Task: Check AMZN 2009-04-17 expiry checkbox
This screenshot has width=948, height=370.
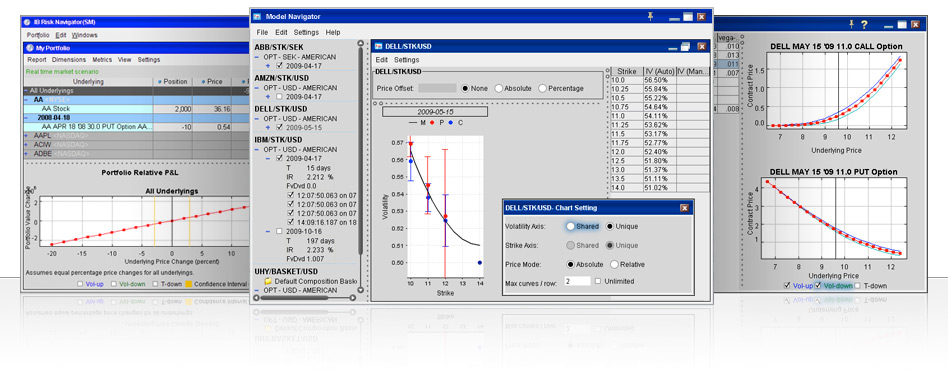Action: coord(279,96)
